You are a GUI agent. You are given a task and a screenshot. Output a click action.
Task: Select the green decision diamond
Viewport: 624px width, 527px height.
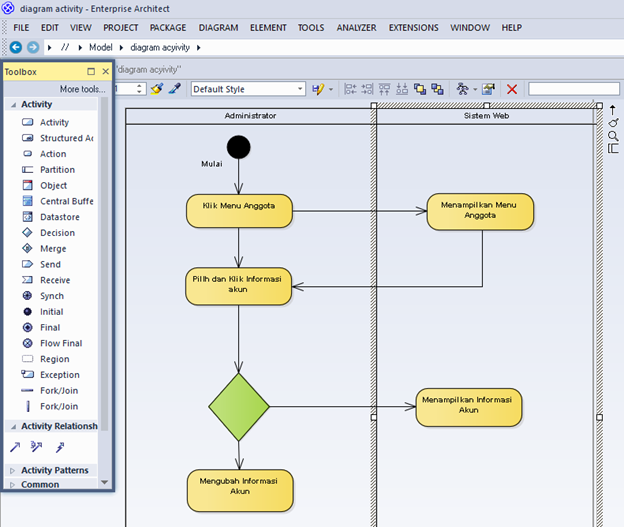point(239,407)
